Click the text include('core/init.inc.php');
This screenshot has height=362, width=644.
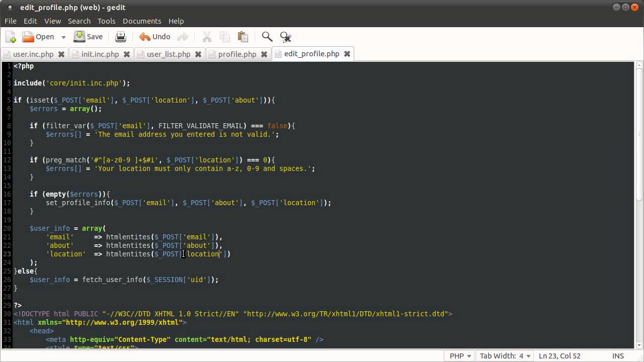[x=71, y=83]
